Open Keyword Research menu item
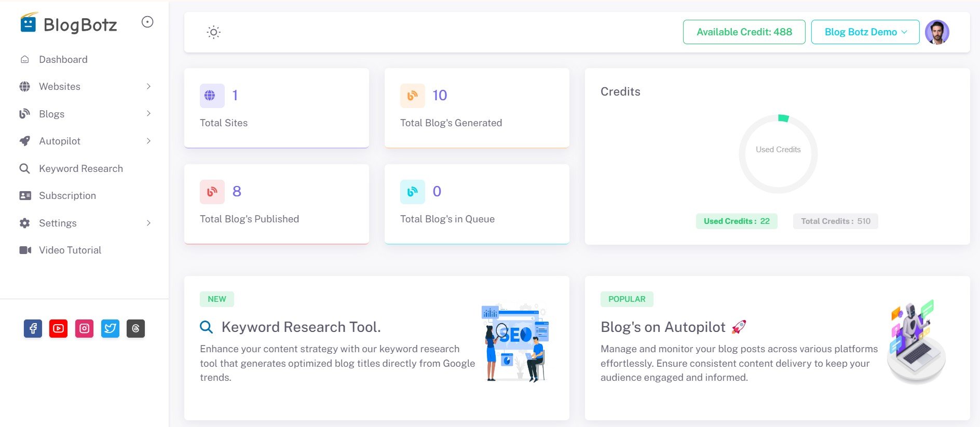Screen dimensions: 980x427 (80, 168)
